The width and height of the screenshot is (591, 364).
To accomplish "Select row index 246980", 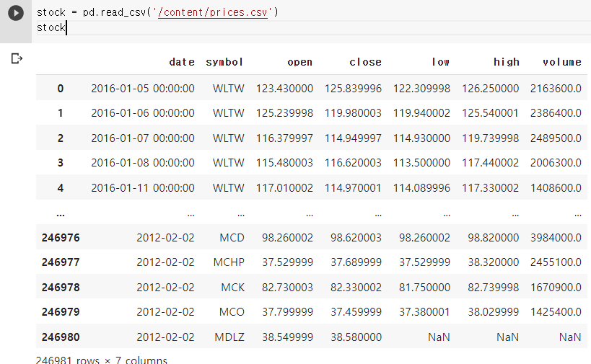I will [x=61, y=337].
